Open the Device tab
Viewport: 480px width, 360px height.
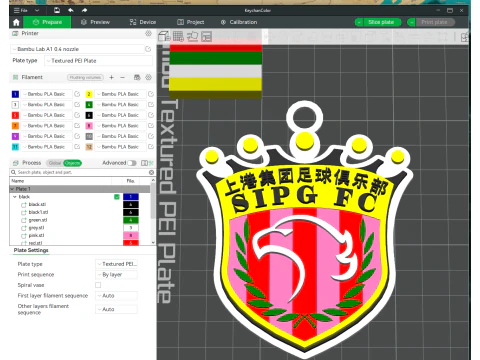coord(143,22)
